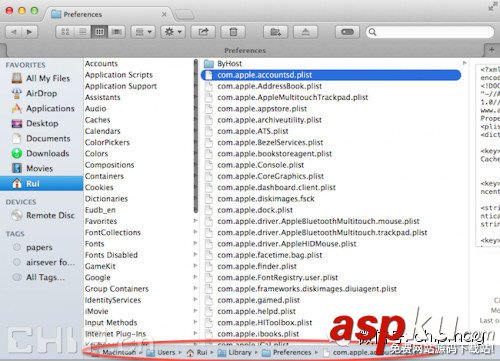Go back with the left arrow button
The image size is (500, 361).
coord(14,32)
